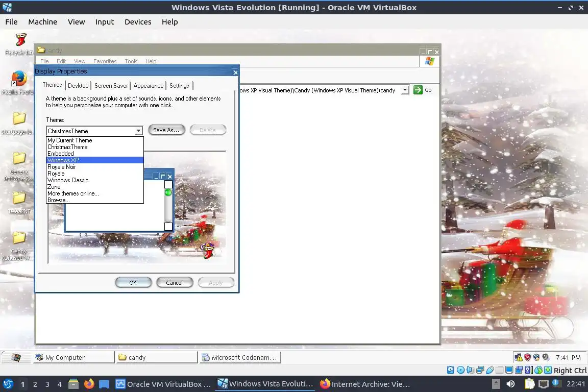588x392 pixels.
Task: Click the VirtualBox guest additions tray icon
Action: click(536, 357)
